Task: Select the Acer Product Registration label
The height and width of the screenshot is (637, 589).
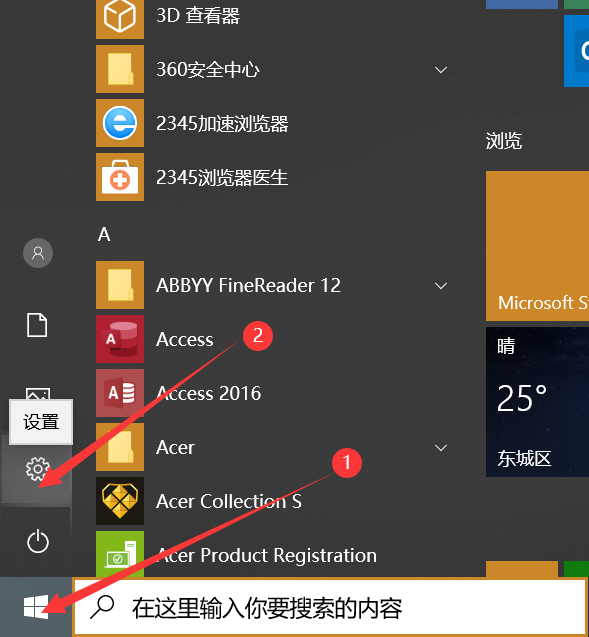Action: tap(267, 555)
